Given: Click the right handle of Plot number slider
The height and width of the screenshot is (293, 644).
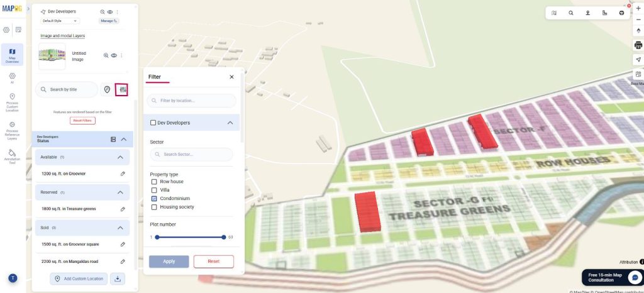Looking at the screenshot, I should 223,237.
